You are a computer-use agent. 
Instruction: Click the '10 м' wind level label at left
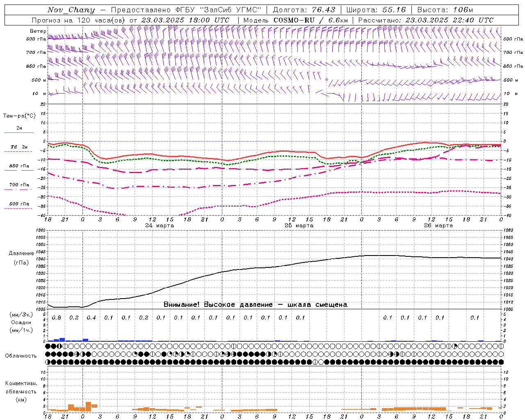[40, 94]
